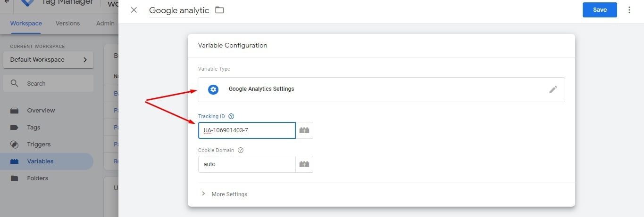Close the variable editor with the X icon
Screen dimensions: 644x217
coord(134,10)
